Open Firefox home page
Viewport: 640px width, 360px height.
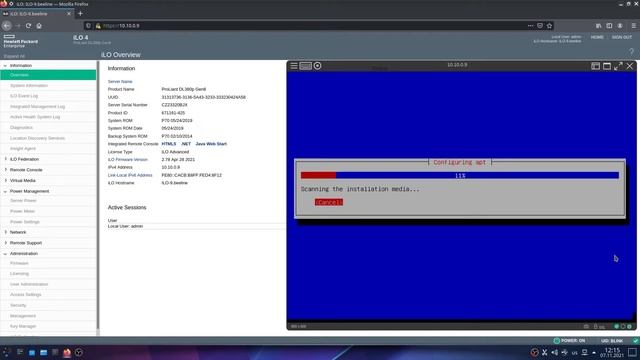click(39, 25)
